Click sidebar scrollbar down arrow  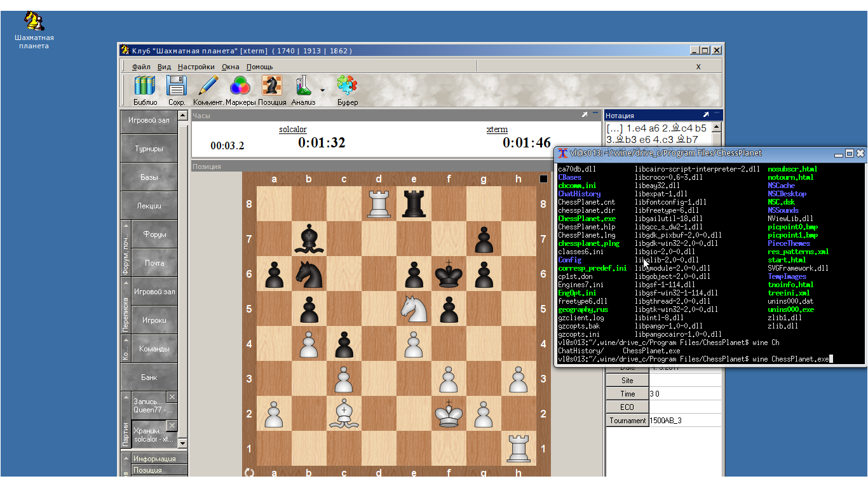[x=183, y=443]
